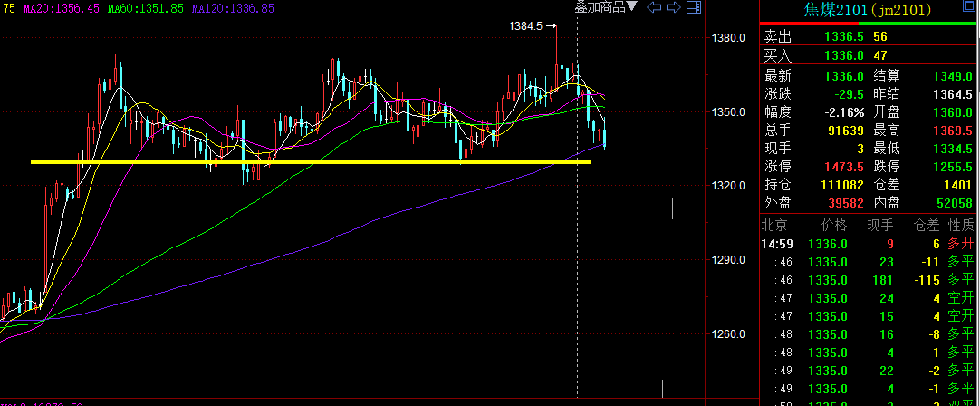This screenshot has width=980, height=406.
Task: Click the 仓差 value 1401
Action: 957,185
